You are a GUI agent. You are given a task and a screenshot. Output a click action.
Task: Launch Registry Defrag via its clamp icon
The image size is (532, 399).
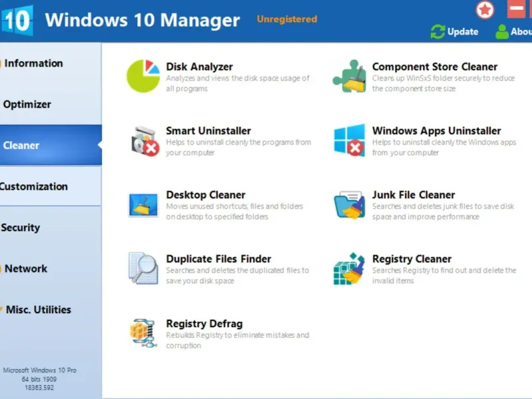click(x=144, y=333)
